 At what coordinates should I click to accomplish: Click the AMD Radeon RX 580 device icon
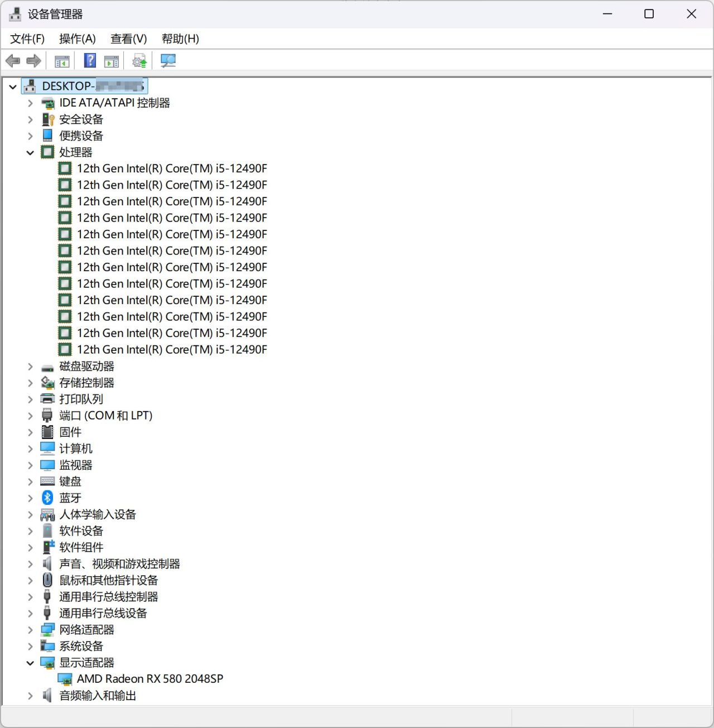(65, 679)
